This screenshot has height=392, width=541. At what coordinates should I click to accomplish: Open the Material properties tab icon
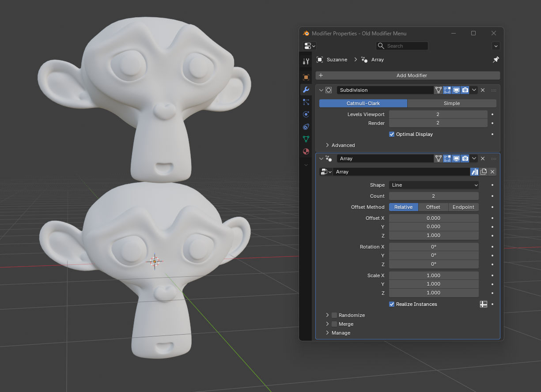[306, 151]
